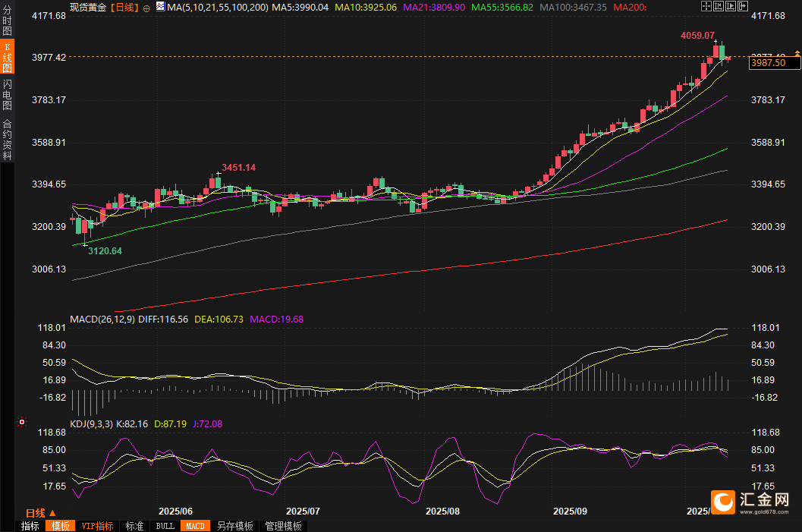The height and width of the screenshot is (532, 802).
Task: Toggle the BULL template button
Action: click(165, 526)
